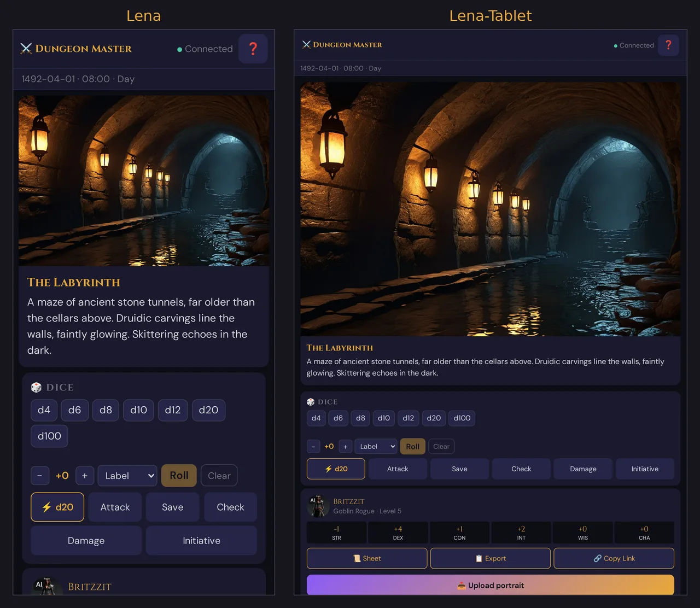The image size is (700, 608).
Task: Click Export button in Lena-Tablet panel
Action: pos(491,558)
